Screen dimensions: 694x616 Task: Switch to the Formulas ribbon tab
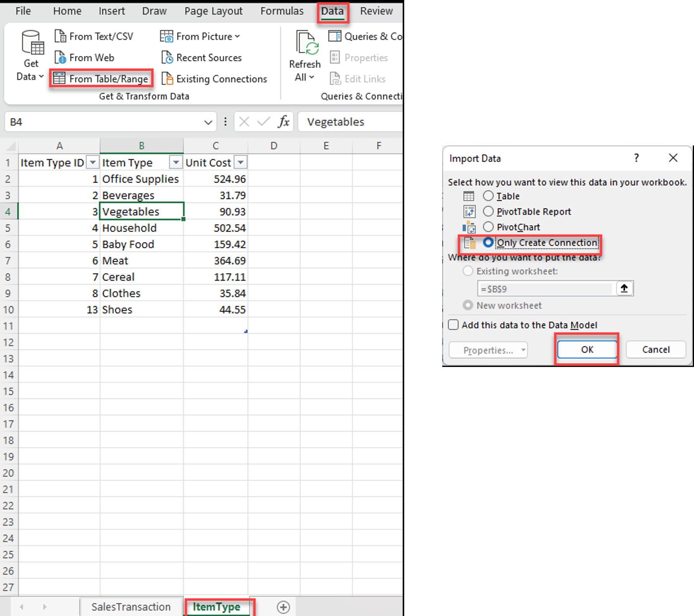point(282,11)
